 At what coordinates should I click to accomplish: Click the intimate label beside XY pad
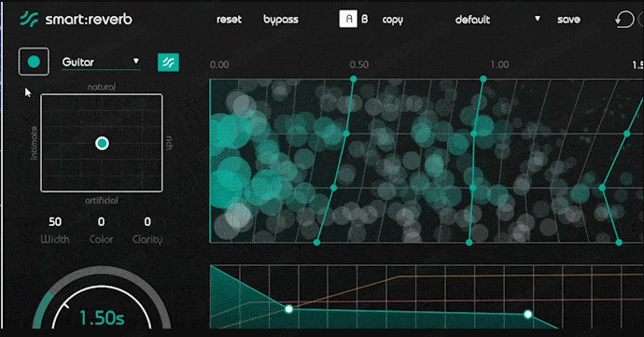[34, 143]
